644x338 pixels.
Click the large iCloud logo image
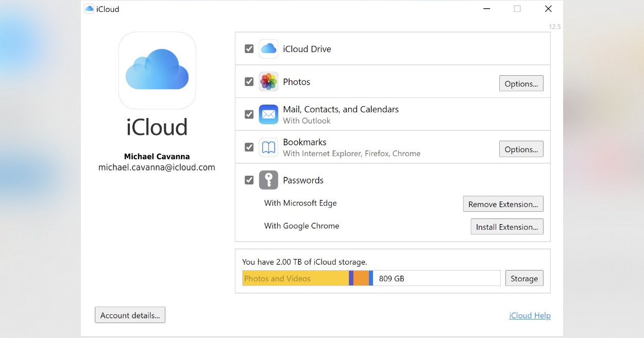157,70
